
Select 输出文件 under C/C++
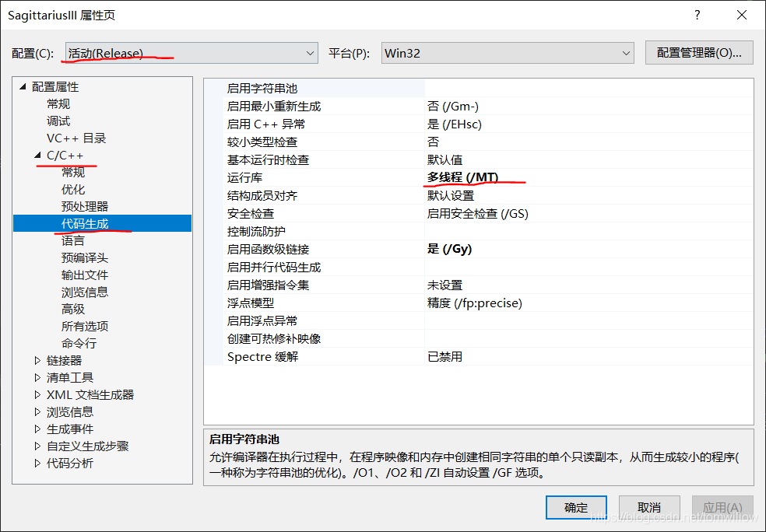(x=85, y=275)
